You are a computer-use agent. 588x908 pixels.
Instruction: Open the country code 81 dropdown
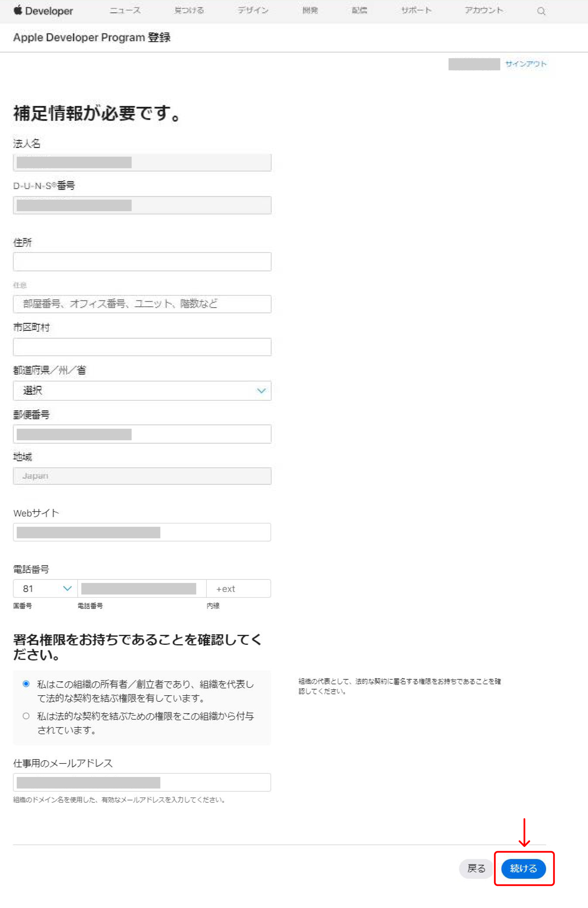click(45, 588)
